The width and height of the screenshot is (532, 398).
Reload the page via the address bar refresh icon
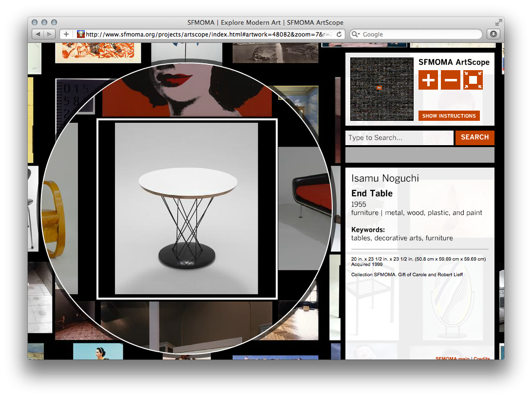[x=340, y=34]
